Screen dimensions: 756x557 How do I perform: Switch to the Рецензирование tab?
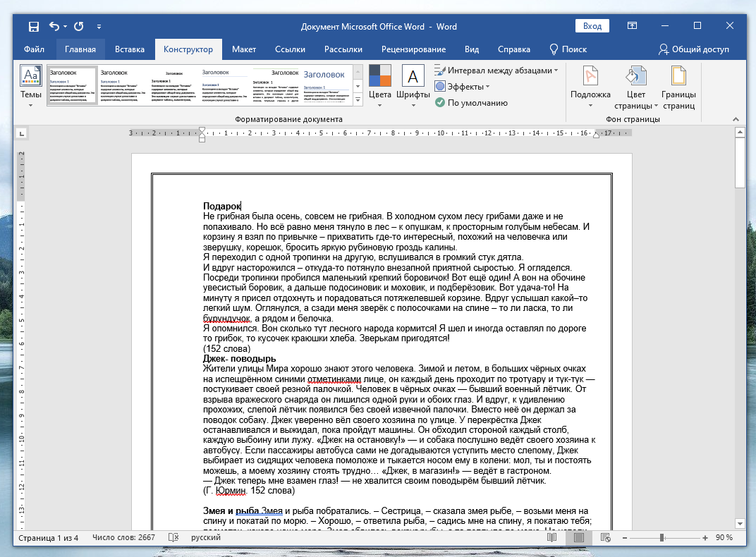tap(413, 49)
